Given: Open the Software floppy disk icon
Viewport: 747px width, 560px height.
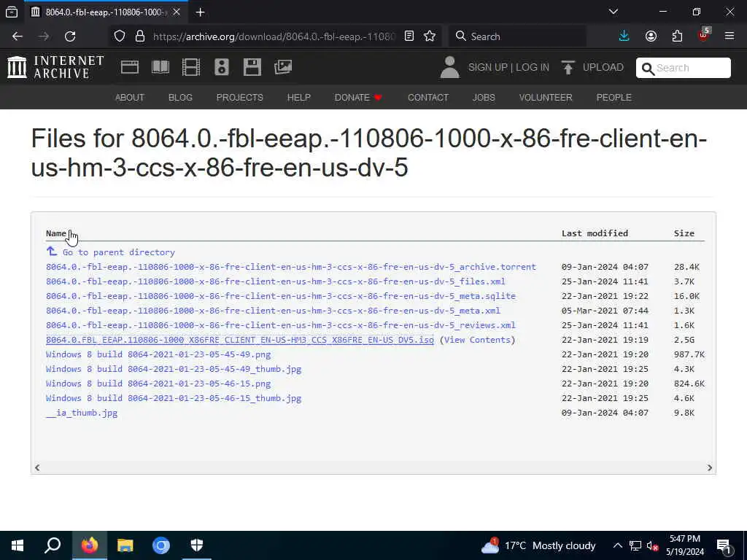Looking at the screenshot, I should [x=252, y=67].
